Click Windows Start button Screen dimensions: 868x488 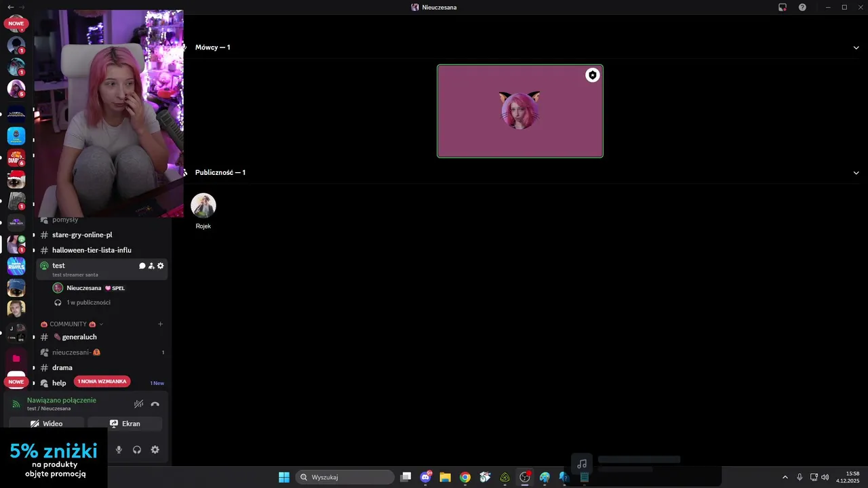(284, 477)
